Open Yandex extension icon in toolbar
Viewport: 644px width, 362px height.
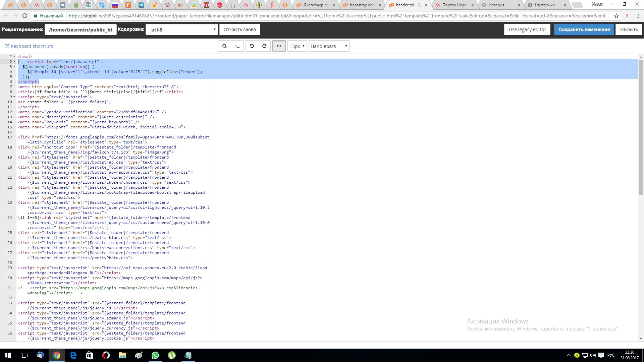(x=627, y=16)
